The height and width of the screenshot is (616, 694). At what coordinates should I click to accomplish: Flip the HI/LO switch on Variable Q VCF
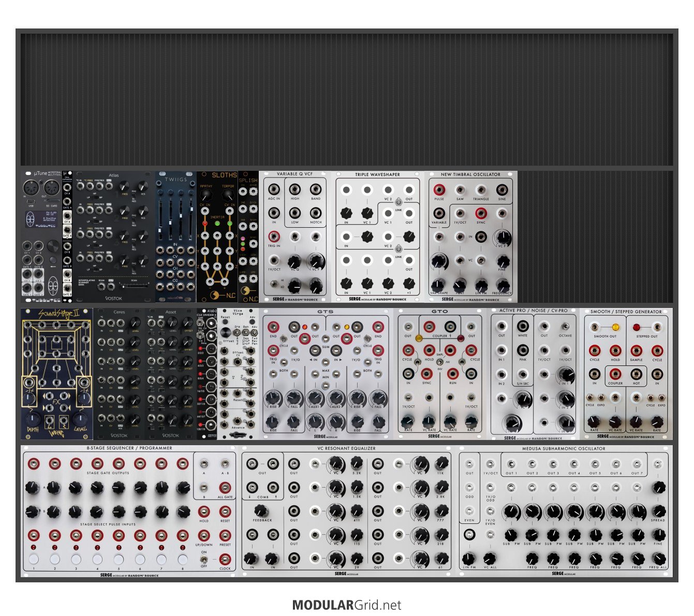pyautogui.click(x=274, y=284)
